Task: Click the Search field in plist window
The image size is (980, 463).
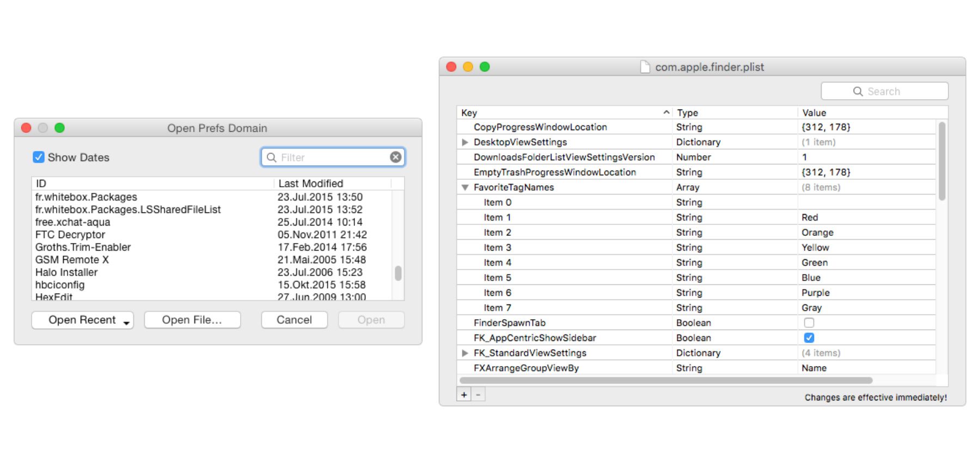Action: click(x=884, y=92)
